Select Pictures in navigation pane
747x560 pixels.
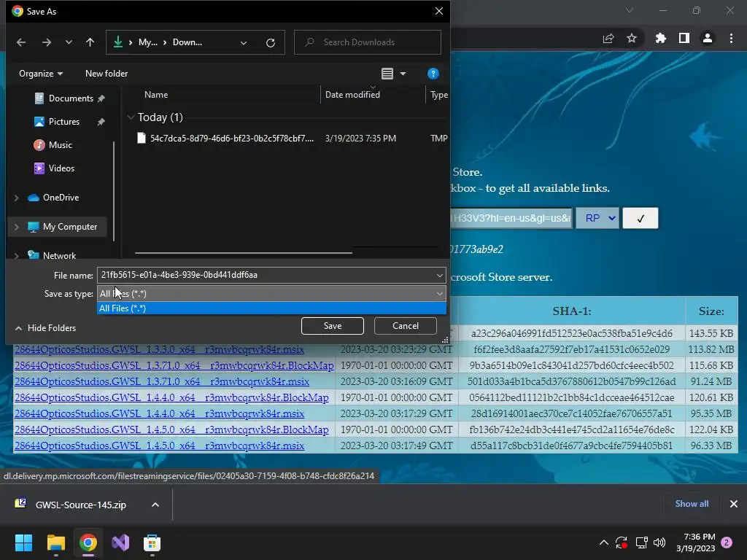(x=63, y=122)
